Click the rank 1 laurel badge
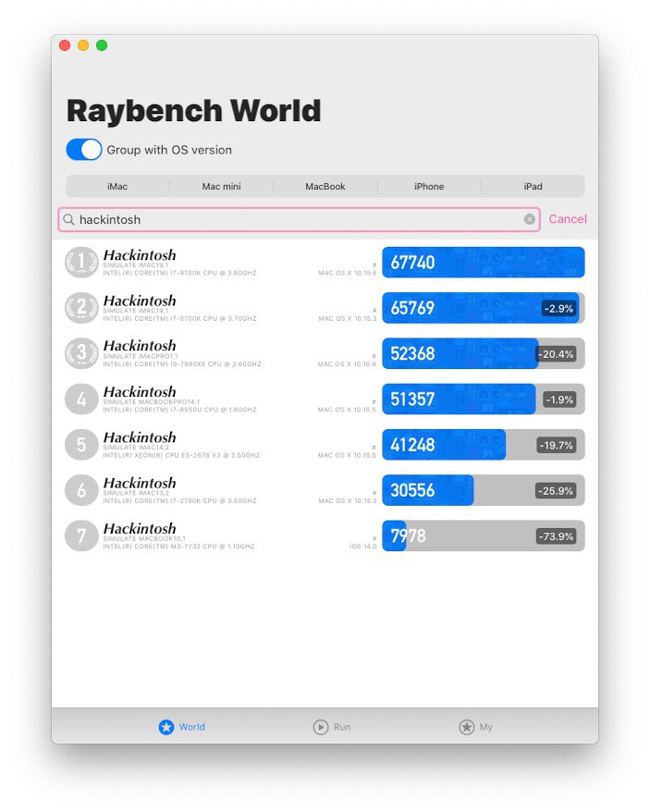650x812 pixels. [x=81, y=262]
